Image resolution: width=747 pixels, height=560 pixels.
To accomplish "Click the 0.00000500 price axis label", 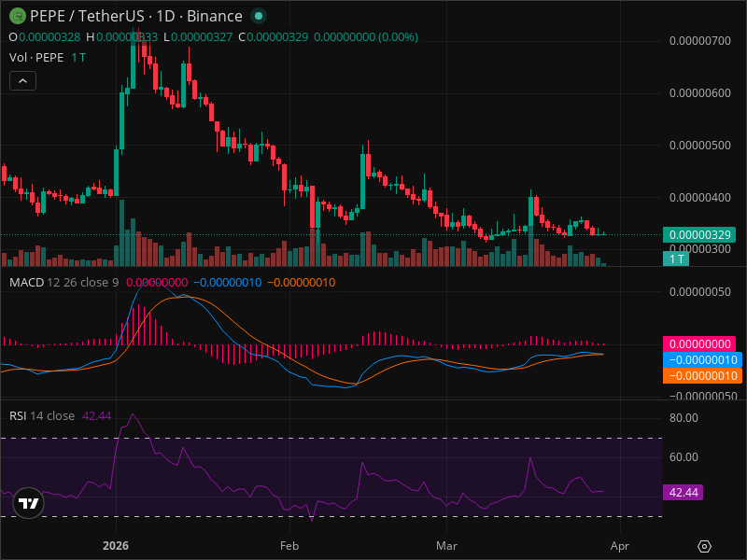I will coord(699,146).
